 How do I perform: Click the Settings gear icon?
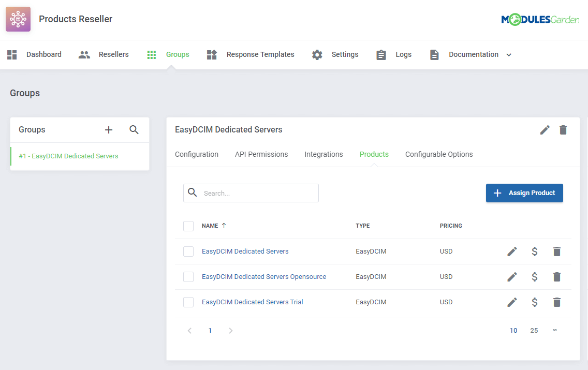pyautogui.click(x=317, y=55)
